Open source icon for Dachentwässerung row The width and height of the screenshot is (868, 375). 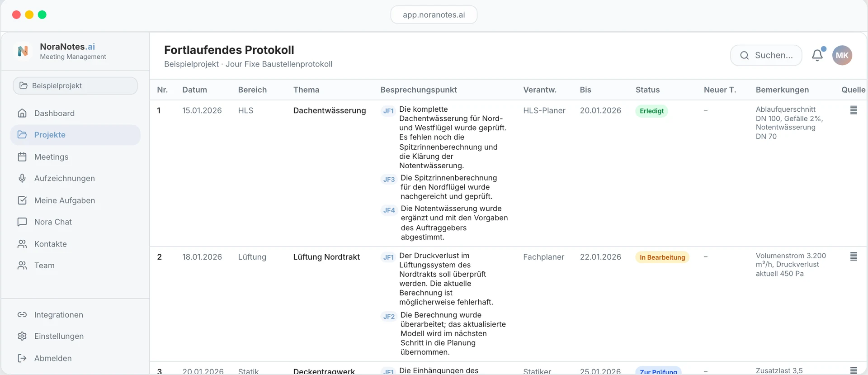point(854,110)
